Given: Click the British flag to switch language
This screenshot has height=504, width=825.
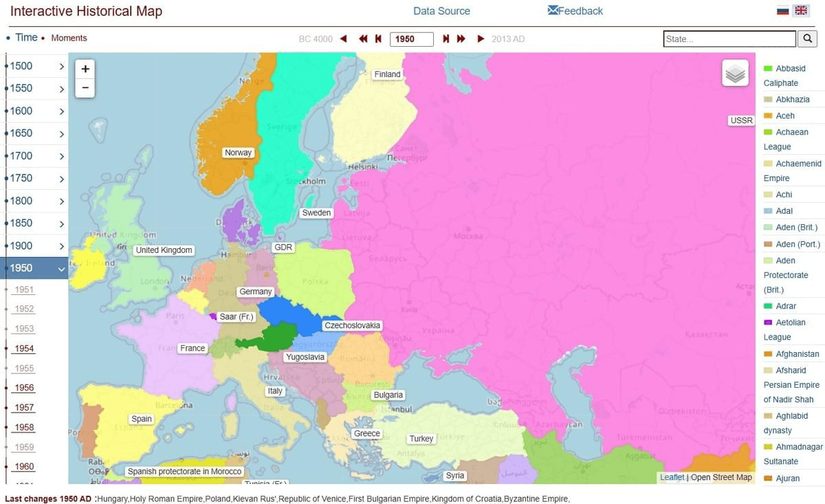Looking at the screenshot, I should coord(800,10).
